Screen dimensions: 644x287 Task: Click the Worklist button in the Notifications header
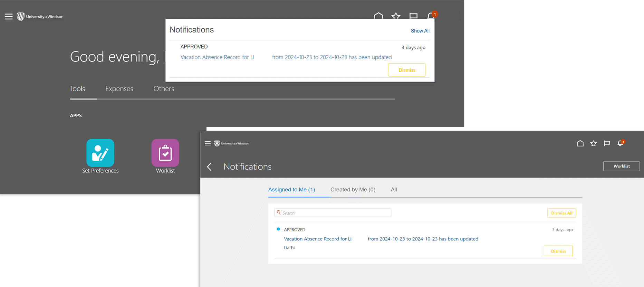[x=621, y=166]
